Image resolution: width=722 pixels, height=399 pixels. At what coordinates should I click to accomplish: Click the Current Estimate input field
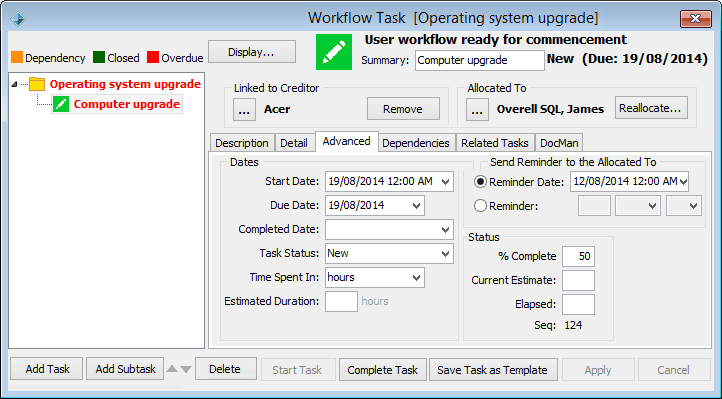pyautogui.click(x=578, y=280)
